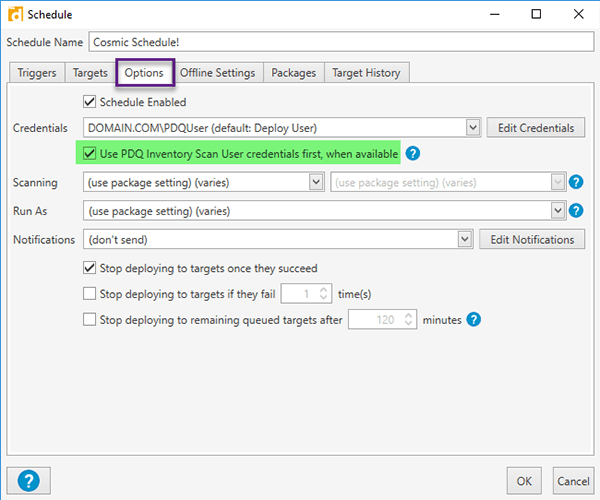Click help icon at end of Run As row
The width and height of the screenshot is (600, 500).
(576, 211)
